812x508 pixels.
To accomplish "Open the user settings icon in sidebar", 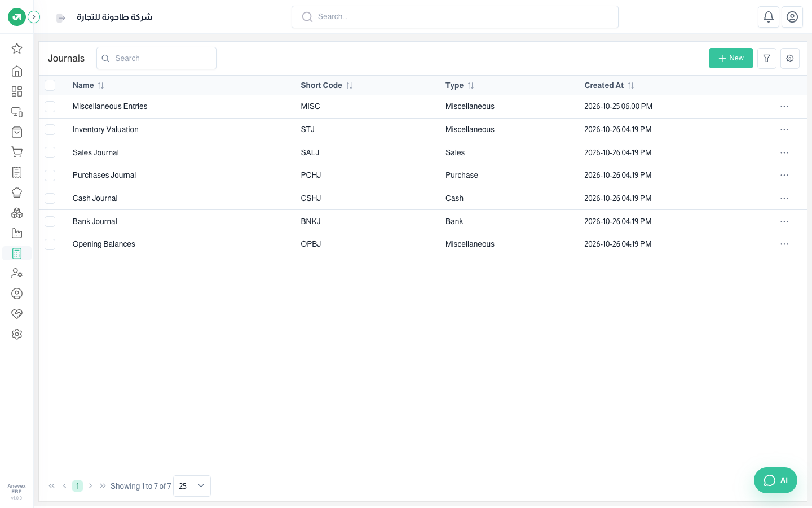I will point(17,273).
